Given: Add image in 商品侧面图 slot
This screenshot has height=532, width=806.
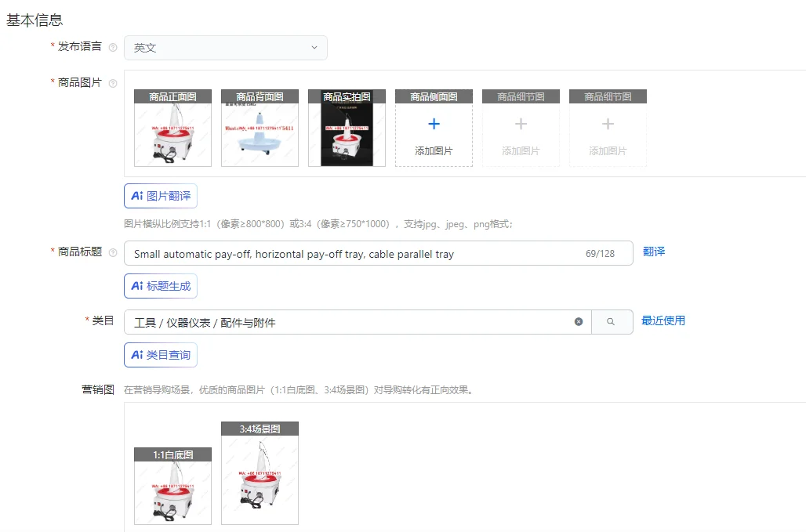Looking at the screenshot, I should pyautogui.click(x=434, y=128).
